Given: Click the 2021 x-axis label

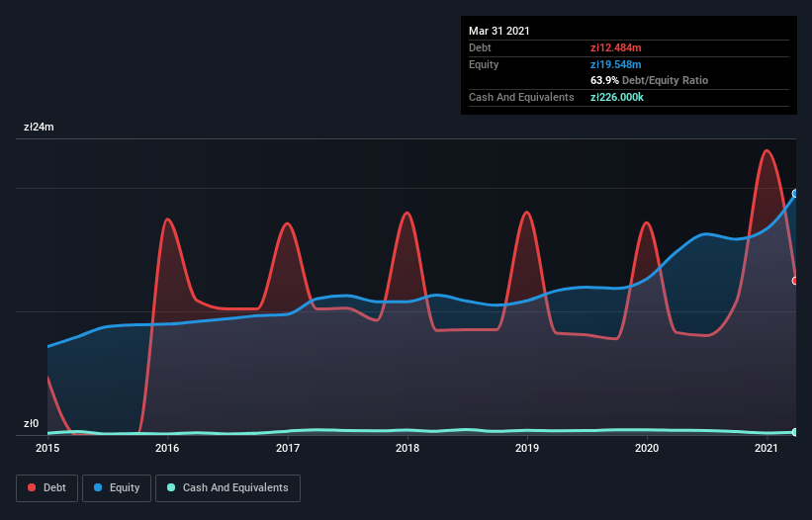Looking at the screenshot, I should (x=767, y=448).
